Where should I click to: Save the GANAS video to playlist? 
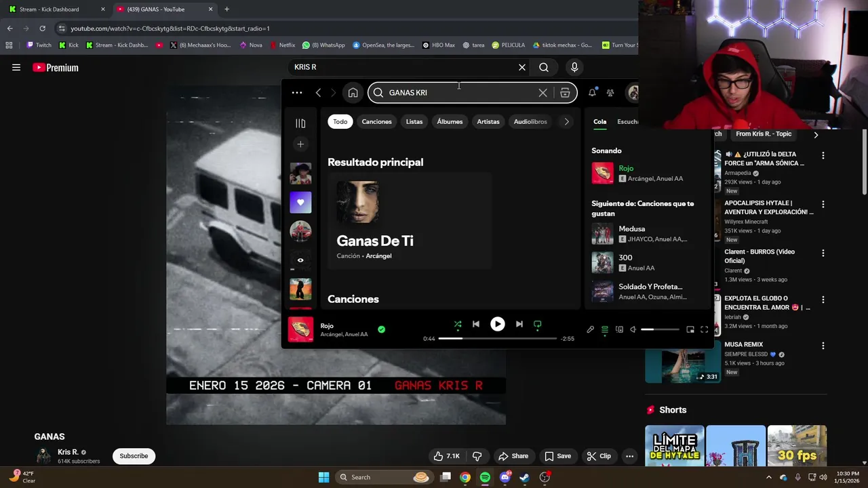pos(557,456)
